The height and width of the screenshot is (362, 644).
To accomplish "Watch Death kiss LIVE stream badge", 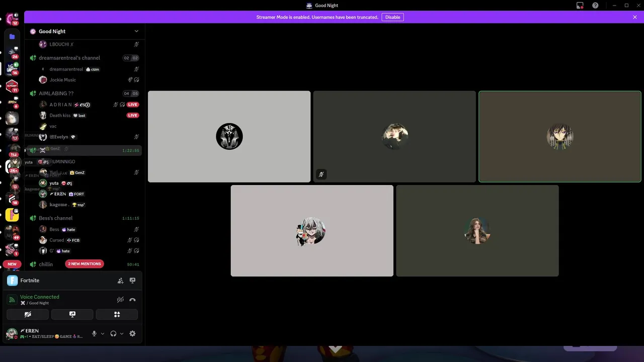I will click(133, 116).
